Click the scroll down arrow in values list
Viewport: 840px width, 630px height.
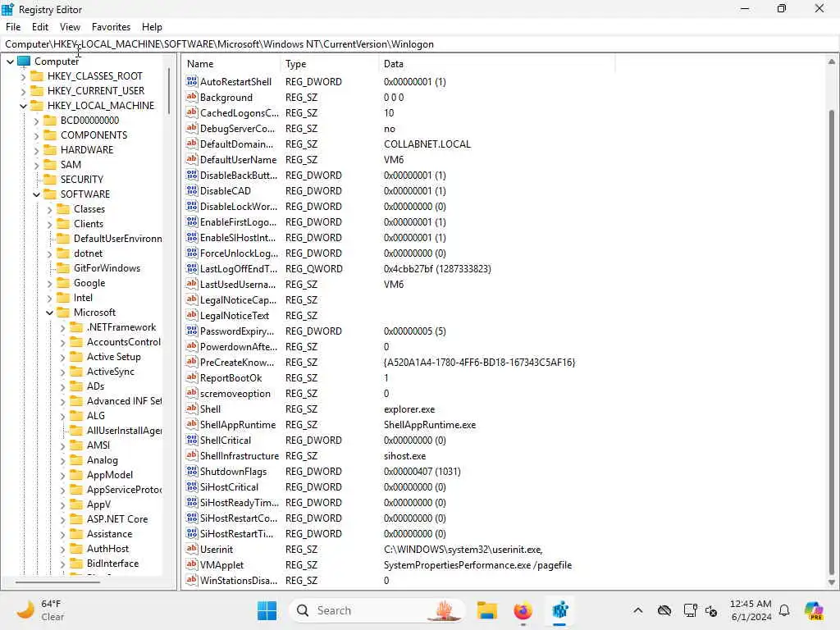coord(832,582)
